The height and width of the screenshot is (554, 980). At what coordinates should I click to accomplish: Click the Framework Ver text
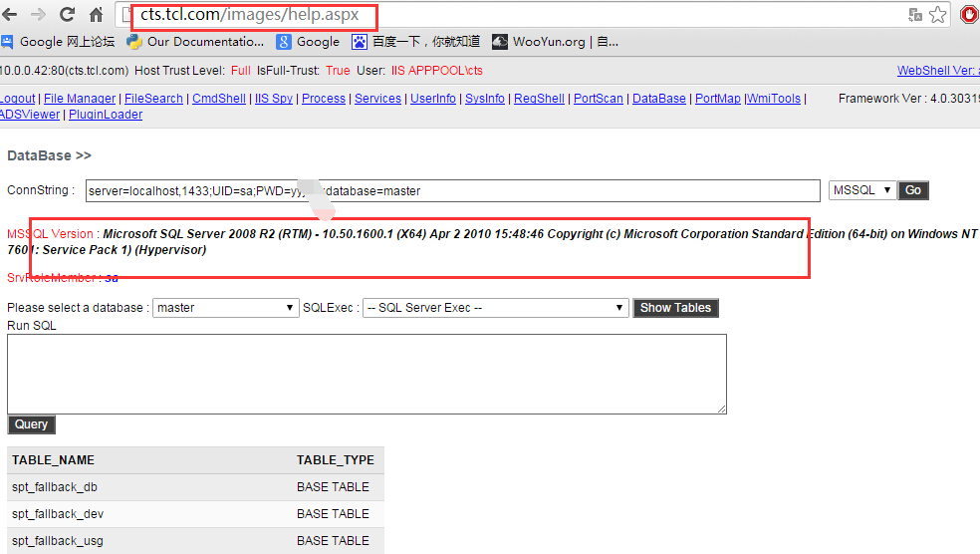(x=908, y=99)
